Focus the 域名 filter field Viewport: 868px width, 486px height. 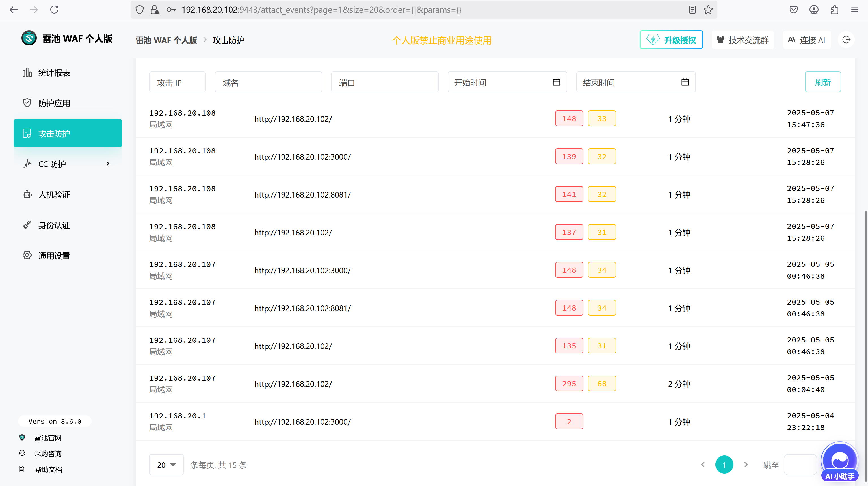269,82
